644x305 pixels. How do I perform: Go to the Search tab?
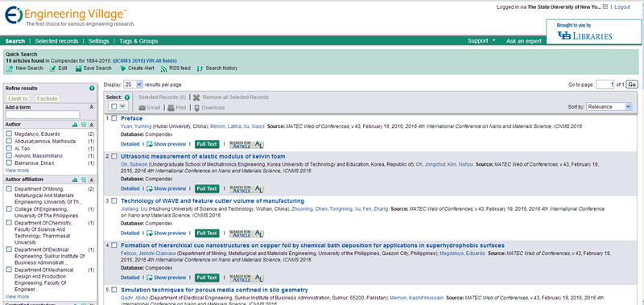15,41
